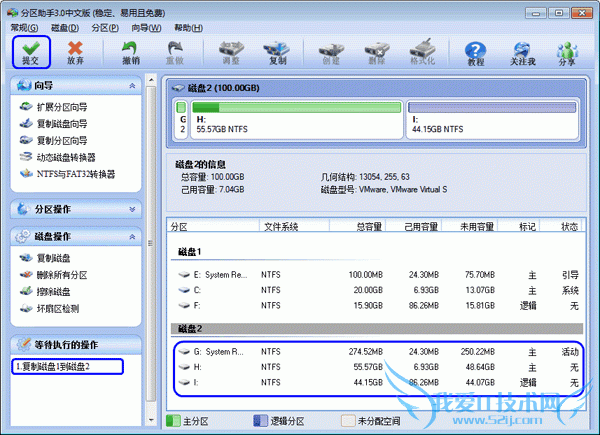Sort by 已用容量 column header
The width and height of the screenshot is (600, 435).
(414, 226)
